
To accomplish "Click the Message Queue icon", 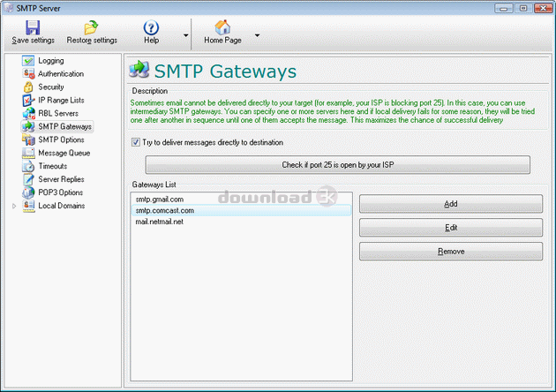I will pos(28,153).
